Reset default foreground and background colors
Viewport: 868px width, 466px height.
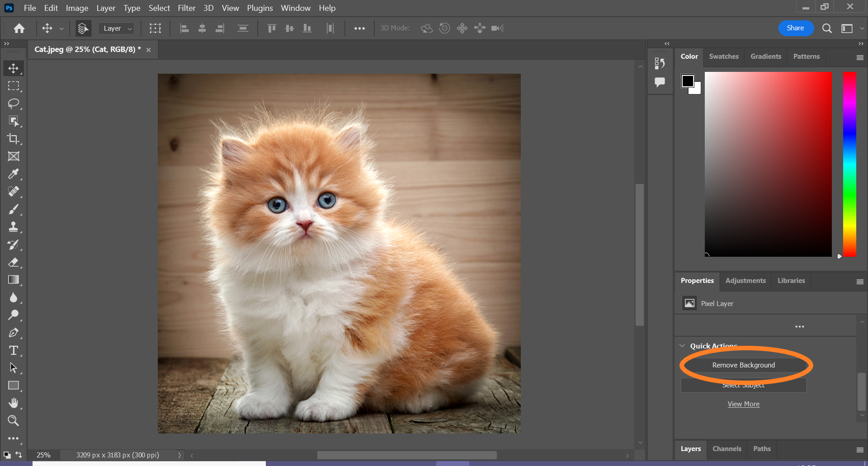pos(7,455)
